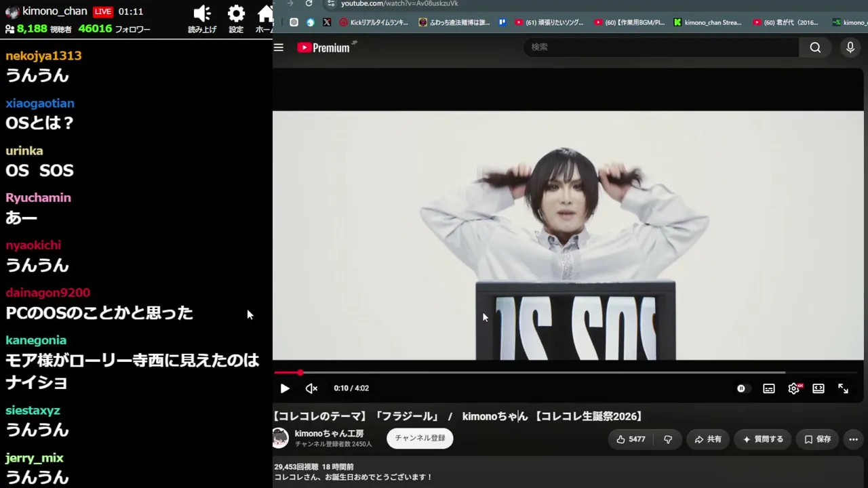The width and height of the screenshot is (868, 488).
Task: Click the red LIVE badge
Action: (102, 12)
